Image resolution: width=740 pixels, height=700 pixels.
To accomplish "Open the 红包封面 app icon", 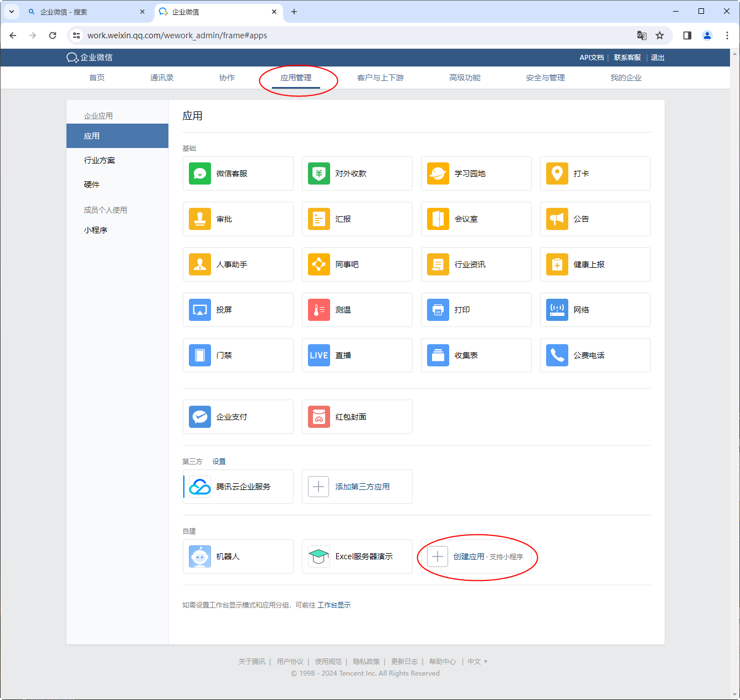I will coord(319,417).
